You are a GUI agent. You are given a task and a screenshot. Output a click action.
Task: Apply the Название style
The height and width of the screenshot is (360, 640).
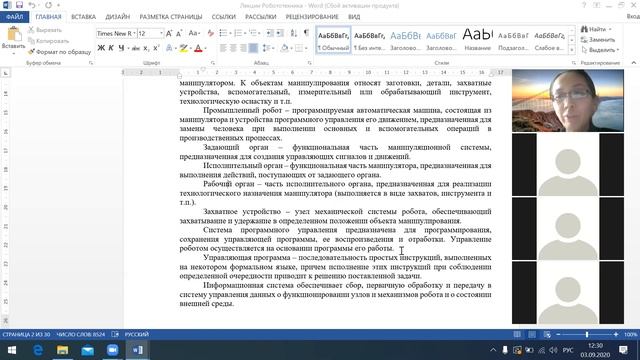point(478,40)
